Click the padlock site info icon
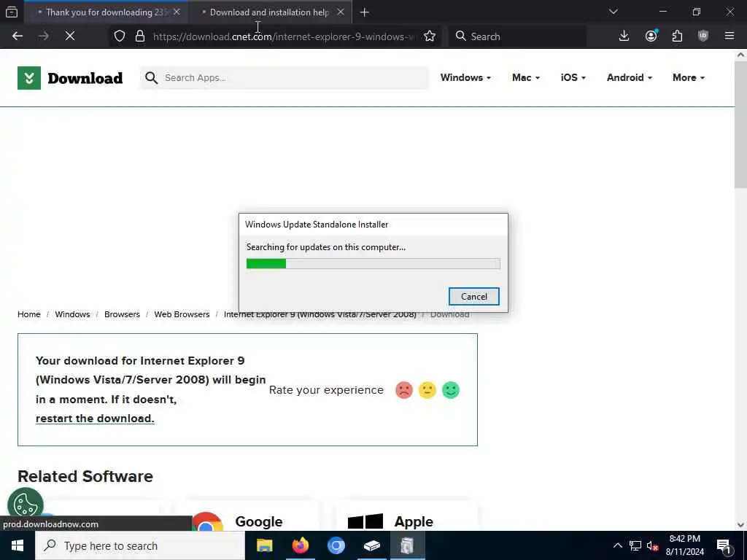This screenshot has width=747, height=560. click(x=140, y=36)
